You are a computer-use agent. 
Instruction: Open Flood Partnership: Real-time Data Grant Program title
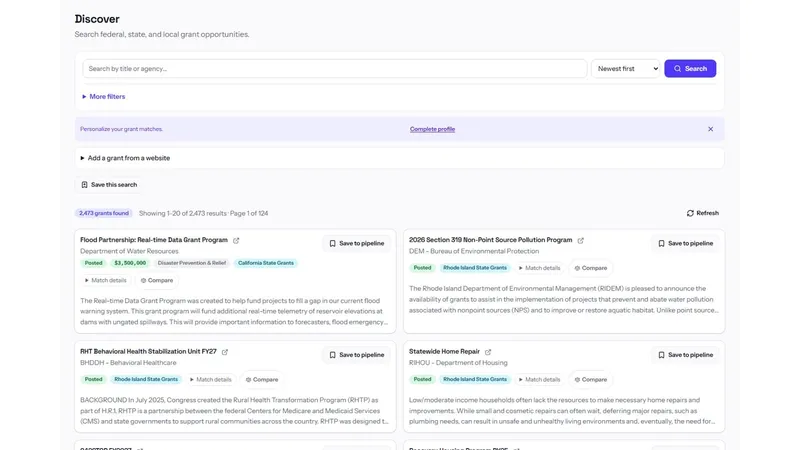[154, 240]
